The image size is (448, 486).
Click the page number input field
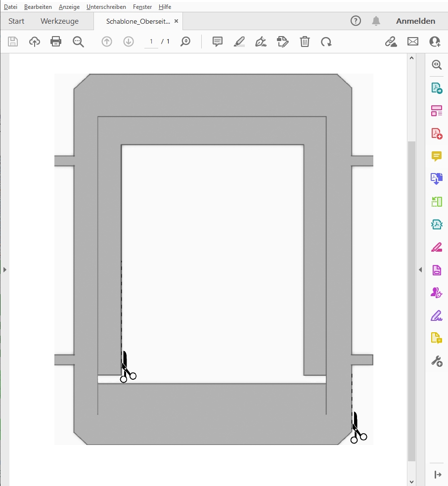tap(151, 42)
